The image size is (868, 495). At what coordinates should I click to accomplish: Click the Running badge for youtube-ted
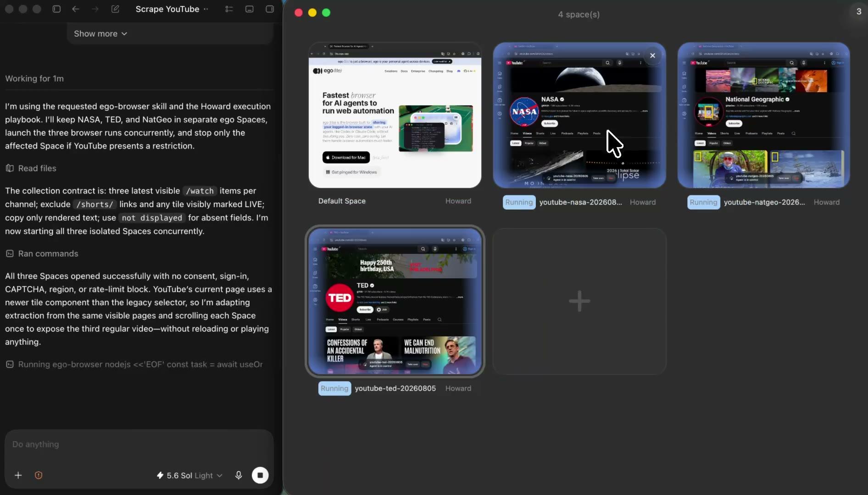334,388
